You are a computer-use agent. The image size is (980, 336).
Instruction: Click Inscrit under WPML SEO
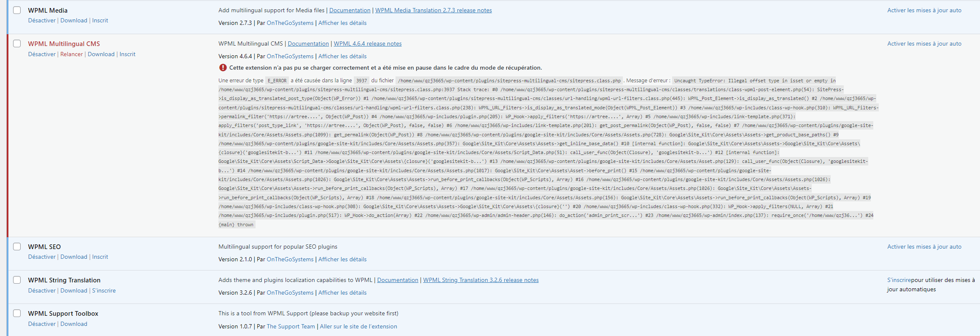pos(100,257)
